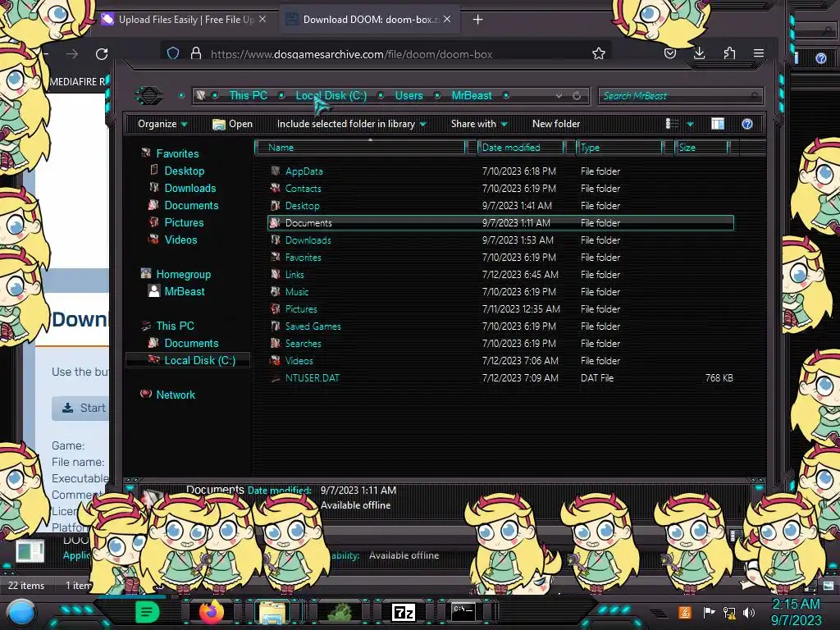This screenshot has width=840, height=630.
Task: Select This PC in navigation pane
Action: [175, 326]
